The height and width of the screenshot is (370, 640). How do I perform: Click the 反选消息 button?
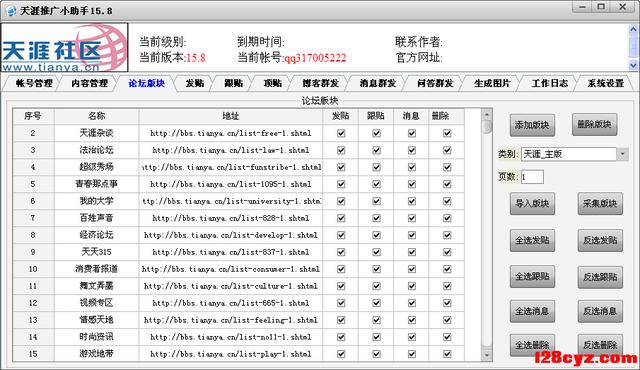(600, 311)
